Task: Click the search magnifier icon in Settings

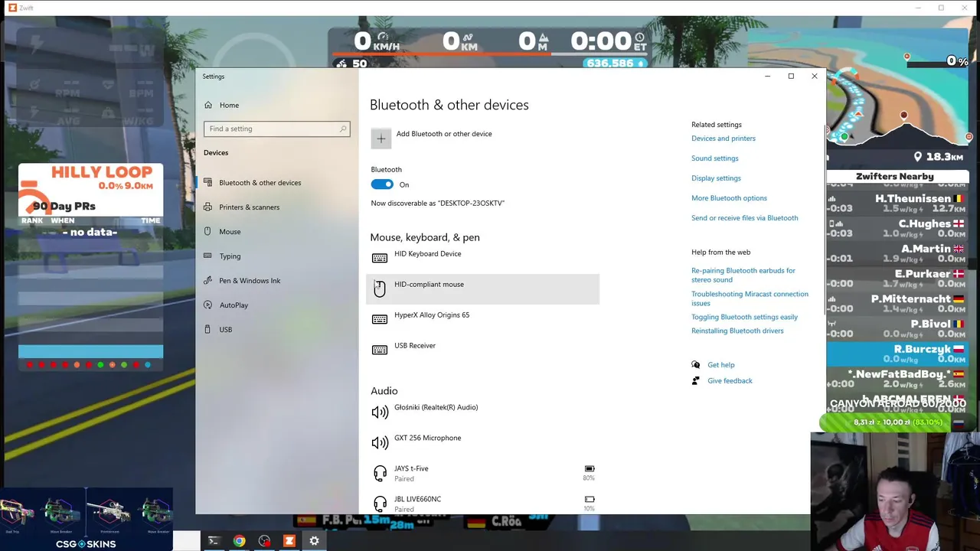Action: pyautogui.click(x=343, y=129)
